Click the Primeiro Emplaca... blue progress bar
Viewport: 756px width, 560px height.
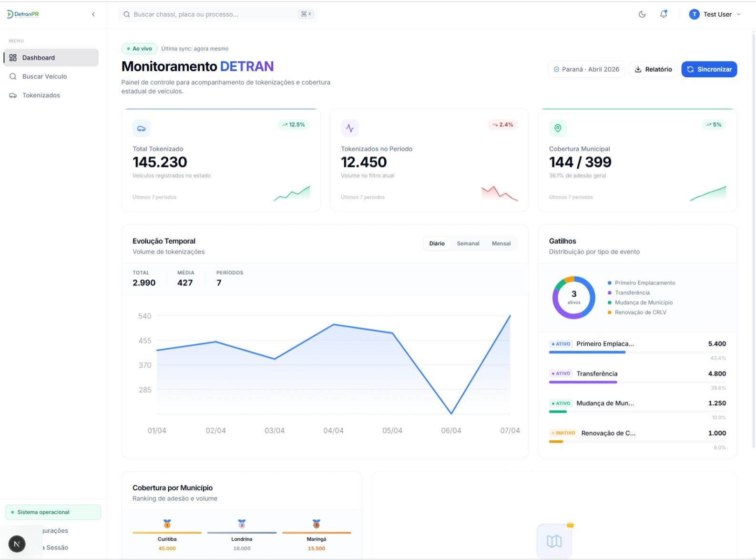(x=587, y=353)
